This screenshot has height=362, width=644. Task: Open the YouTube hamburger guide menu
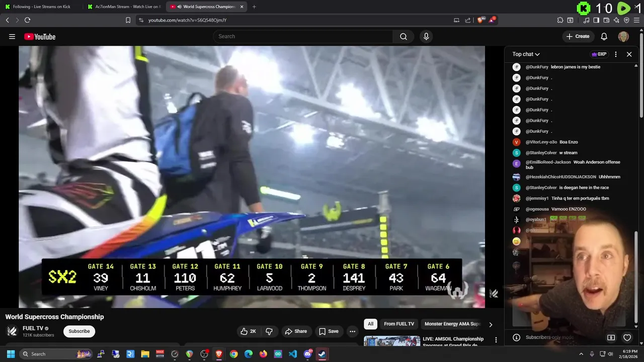coord(12,37)
